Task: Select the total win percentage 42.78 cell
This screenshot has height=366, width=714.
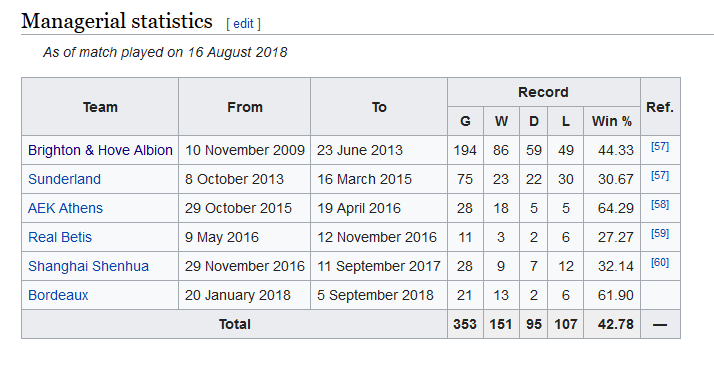Action: tap(612, 324)
